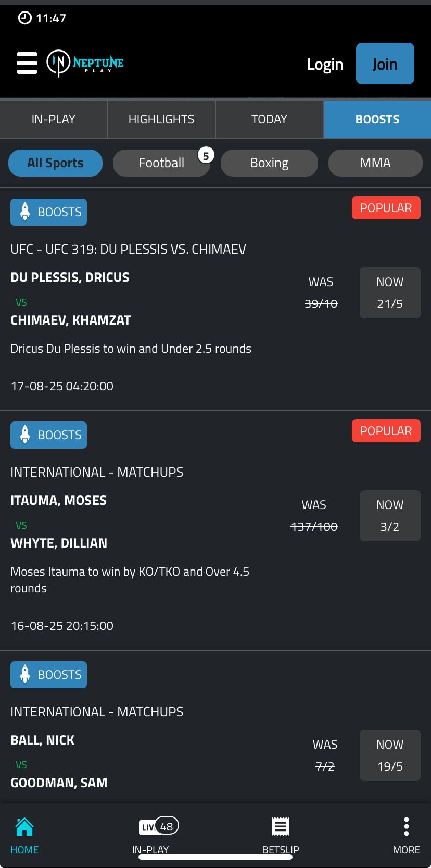Screen dimensions: 431x868
Task: Open the hamburger menu
Action: click(x=27, y=63)
